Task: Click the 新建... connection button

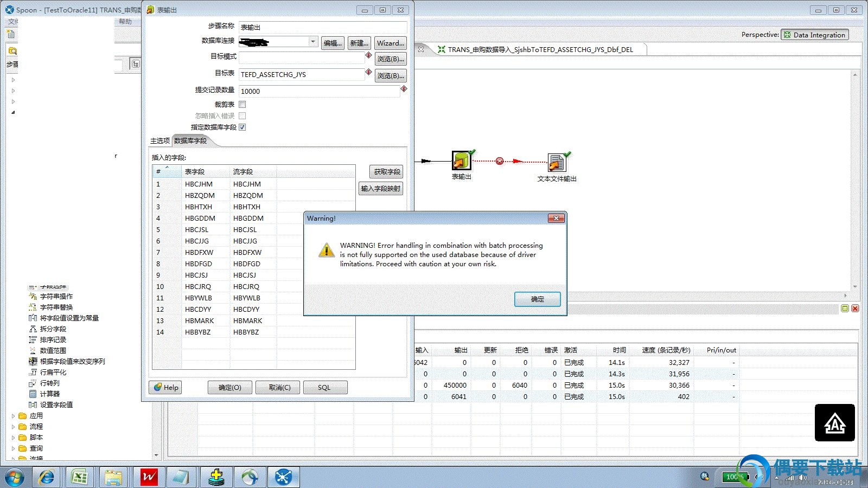Action: point(359,43)
